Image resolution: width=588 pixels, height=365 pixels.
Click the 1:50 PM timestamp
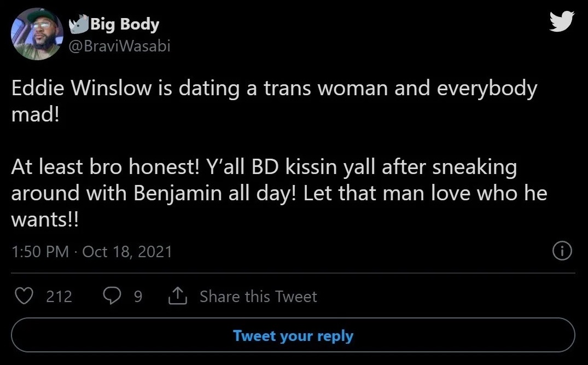pyautogui.click(x=40, y=252)
